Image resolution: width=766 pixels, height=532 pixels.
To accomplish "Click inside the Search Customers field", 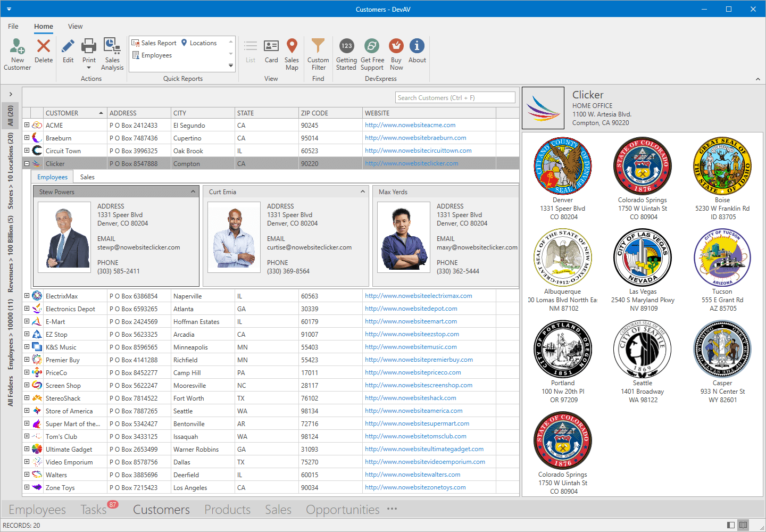I will click(x=455, y=97).
